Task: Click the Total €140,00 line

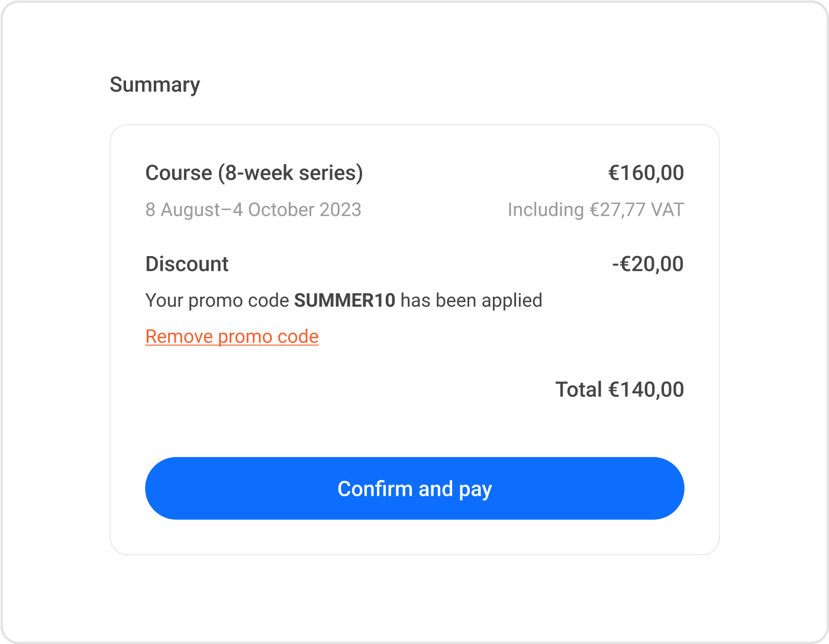Action: [x=620, y=389]
